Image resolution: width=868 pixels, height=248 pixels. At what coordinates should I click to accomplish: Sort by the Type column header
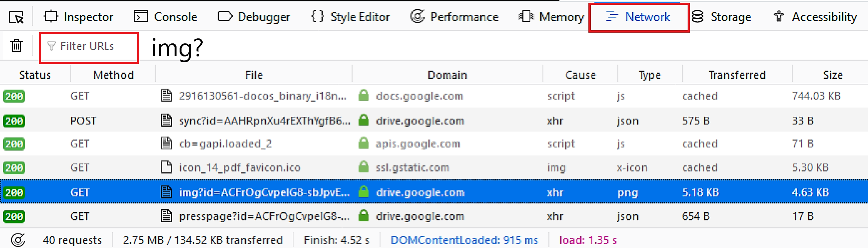coord(650,74)
